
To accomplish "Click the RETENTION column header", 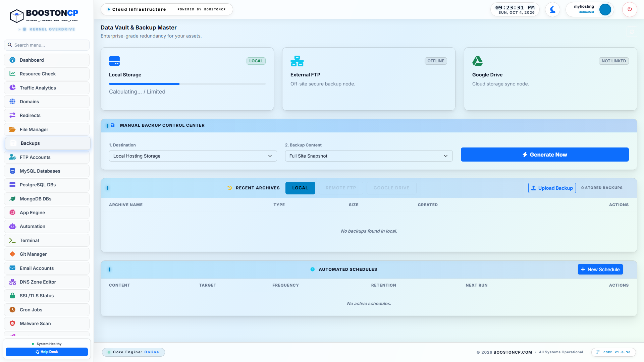I will (x=384, y=285).
